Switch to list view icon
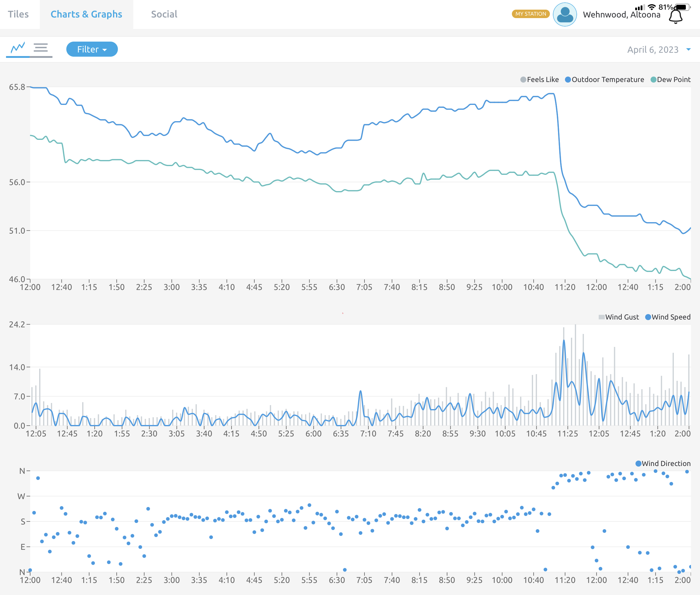Image resolution: width=700 pixels, height=595 pixels. [x=41, y=48]
